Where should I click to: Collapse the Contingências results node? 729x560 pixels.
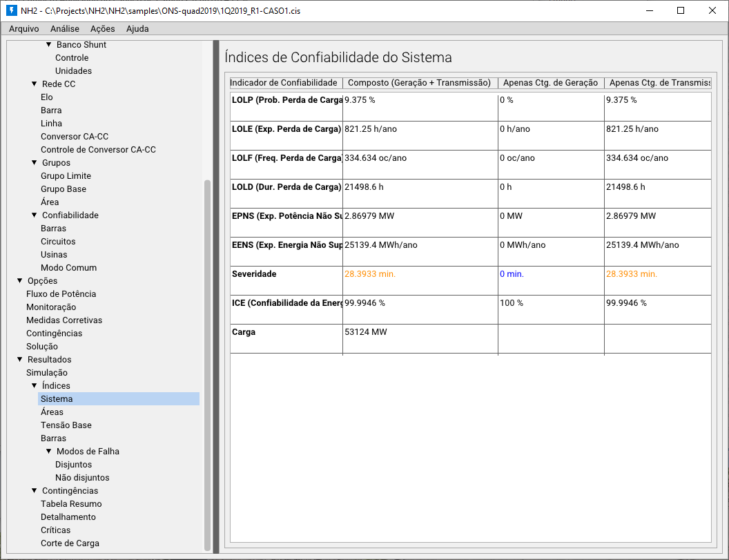(35, 491)
